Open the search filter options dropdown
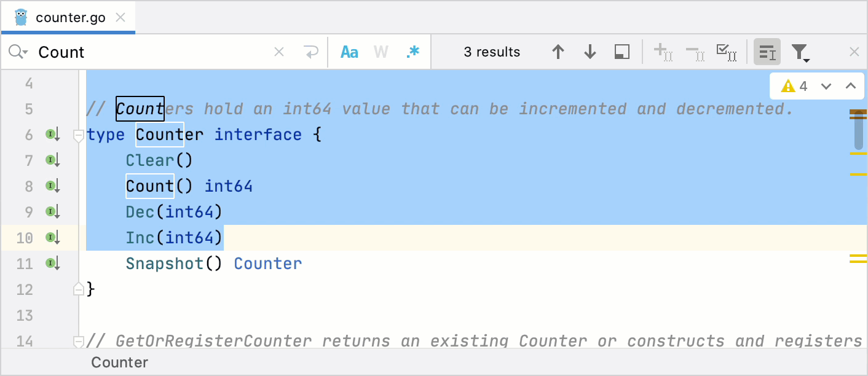Screen dimensions: 868x376 point(800,52)
